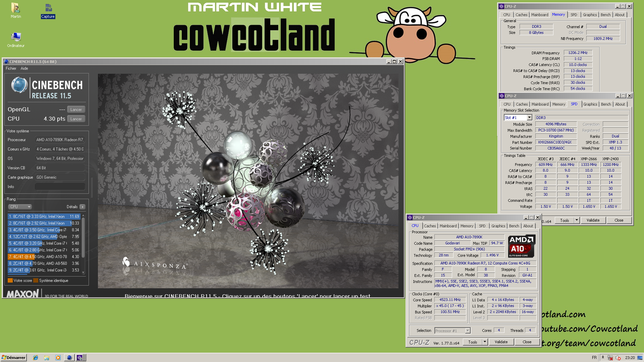Click DRAM Frequency value 1206.2 MHz
644x362 pixels.
click(x=578, y=53)
